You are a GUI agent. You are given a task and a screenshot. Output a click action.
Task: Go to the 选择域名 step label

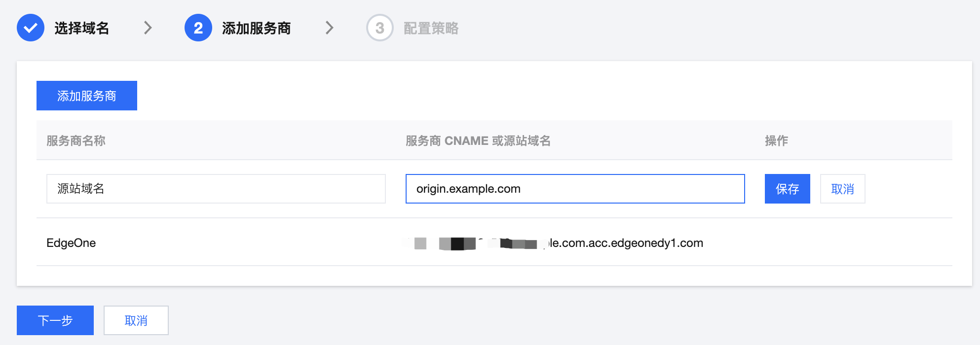[82, 28]
